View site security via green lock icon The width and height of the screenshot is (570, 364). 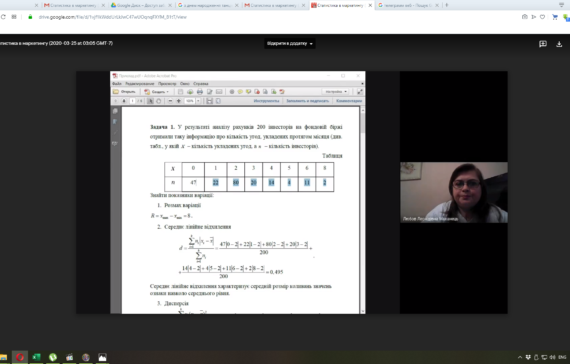point(30,17)
